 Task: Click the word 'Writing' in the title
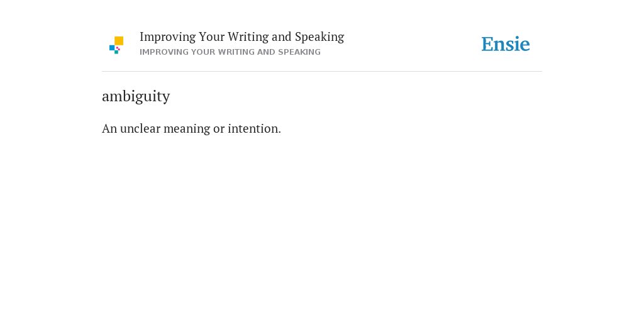[248, 37]
